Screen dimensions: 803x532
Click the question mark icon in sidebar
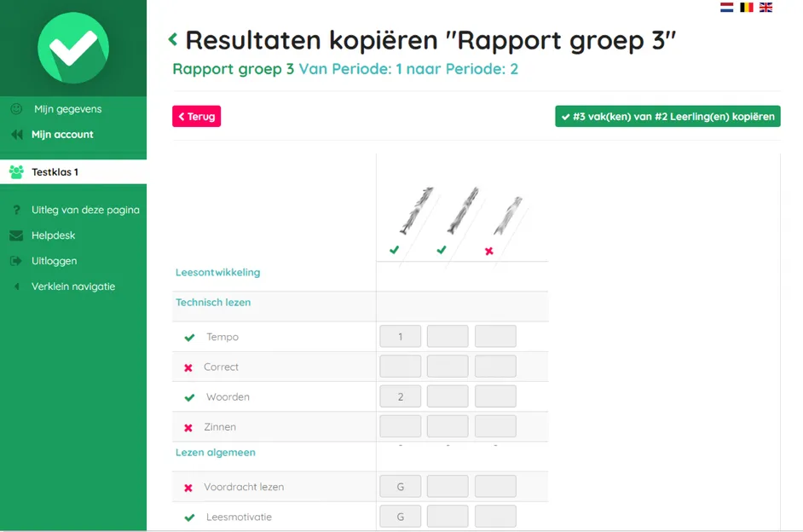(x=16, y=210)
